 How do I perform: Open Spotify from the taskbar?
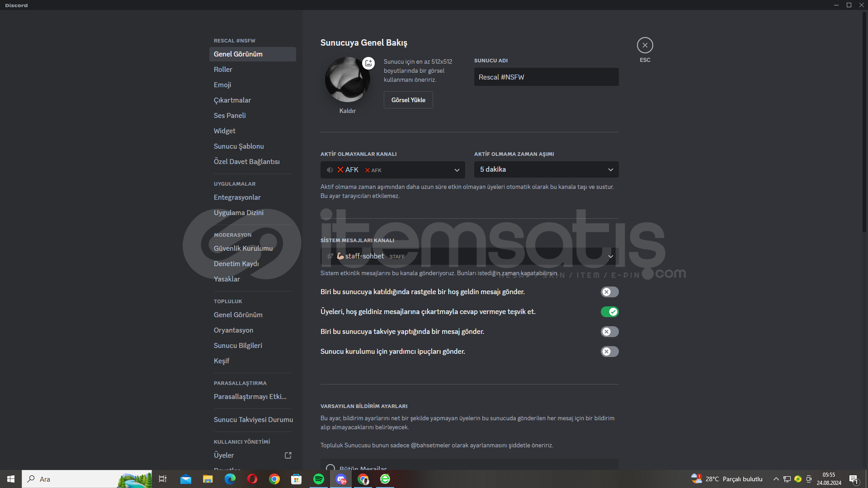pos(319,479)
